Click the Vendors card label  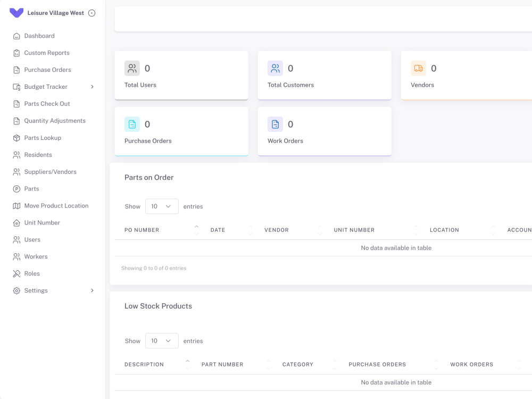tap(422, 85)
